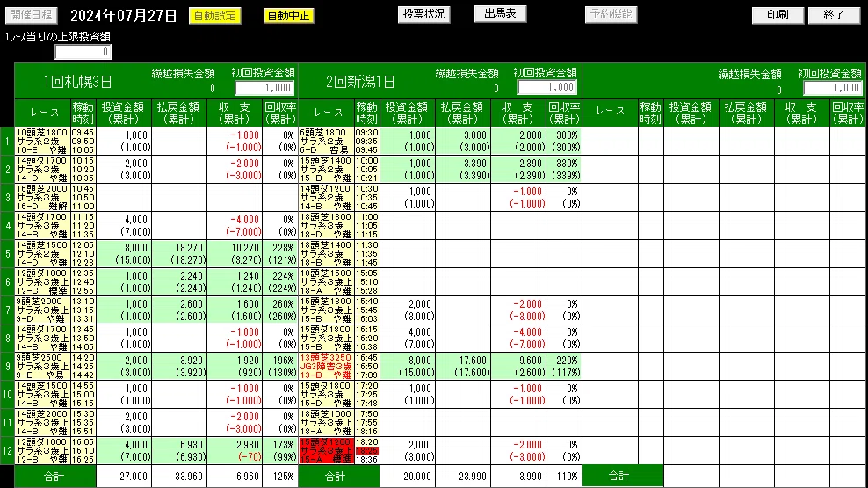Click the yellow 自動中止 button
This screenshot has height=488, width=868.
point(288,16)
